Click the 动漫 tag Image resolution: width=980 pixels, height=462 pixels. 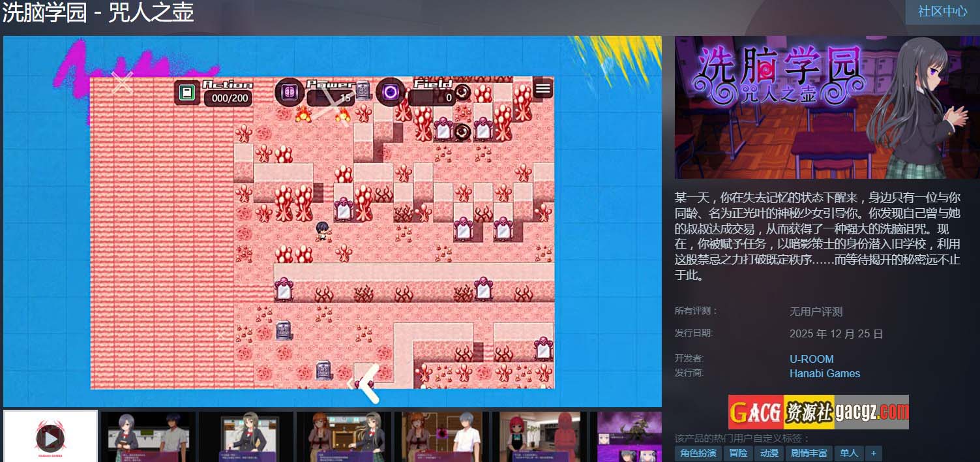point(769,453)
